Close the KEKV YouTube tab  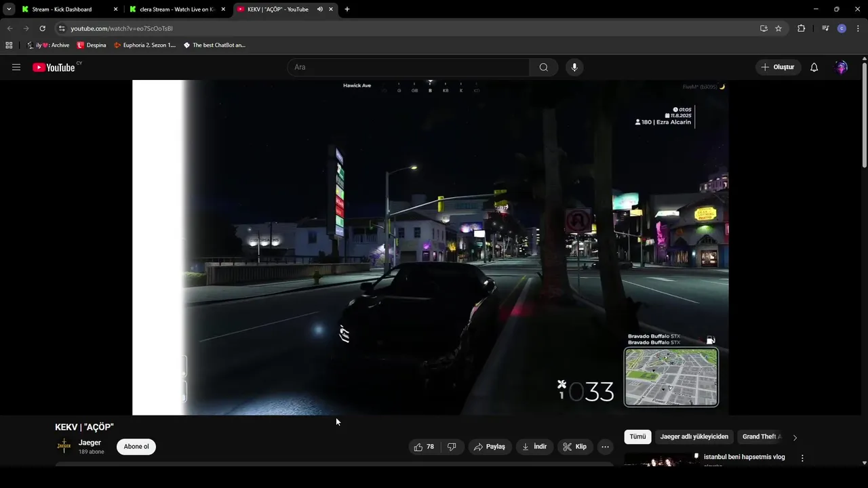[x=331, y=9]
